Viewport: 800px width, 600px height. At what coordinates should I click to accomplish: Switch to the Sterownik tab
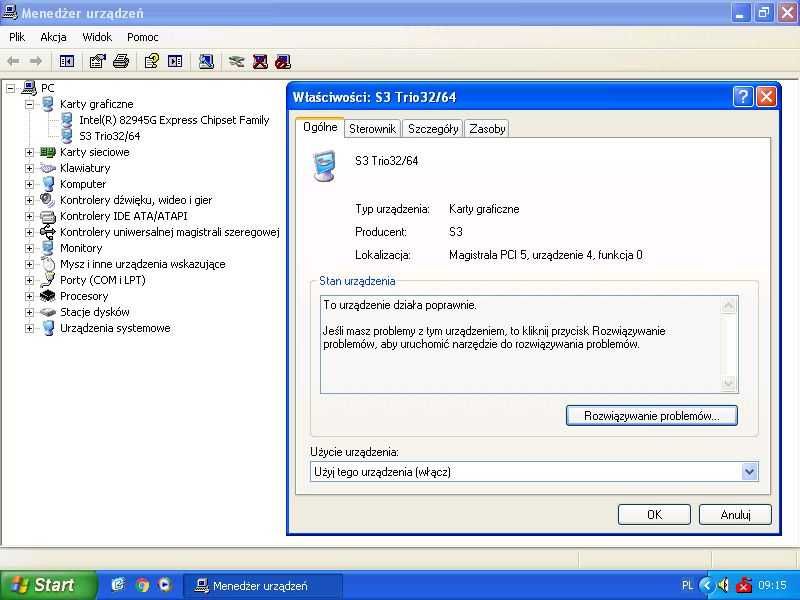coord(372,129)
